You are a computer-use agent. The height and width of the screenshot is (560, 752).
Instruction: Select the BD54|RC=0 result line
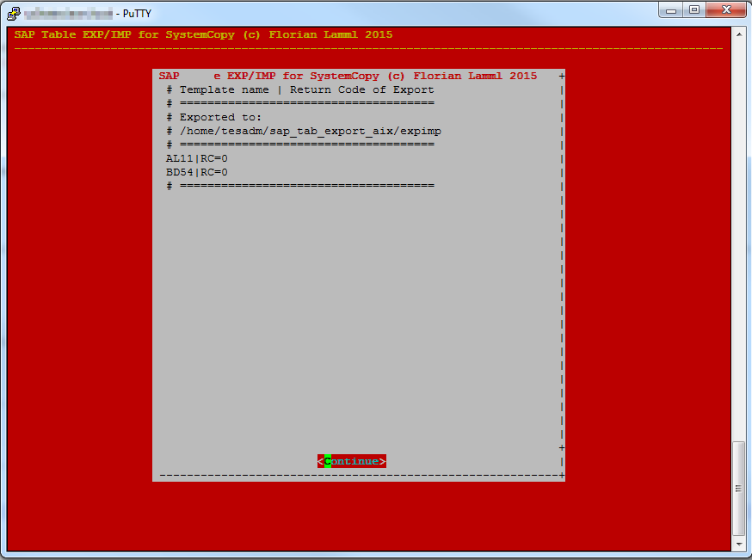[x=197, y=172]
